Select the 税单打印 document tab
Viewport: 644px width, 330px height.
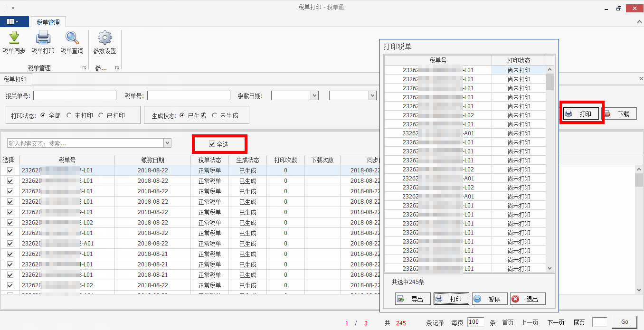coord(15,79)
